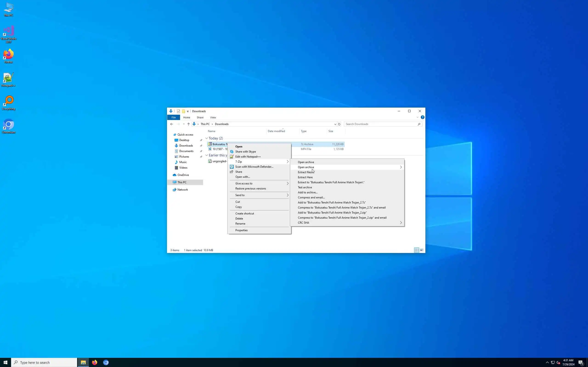The width and height of the screenshot is (588, 367).
Task: Click Scan with Microsoft Defender entry
Action: coord(254,167)
